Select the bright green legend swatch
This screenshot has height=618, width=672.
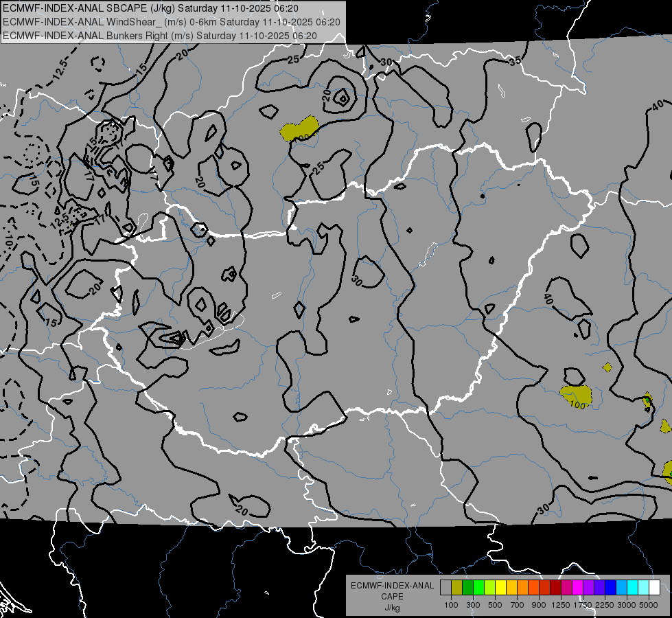[478, 587]
